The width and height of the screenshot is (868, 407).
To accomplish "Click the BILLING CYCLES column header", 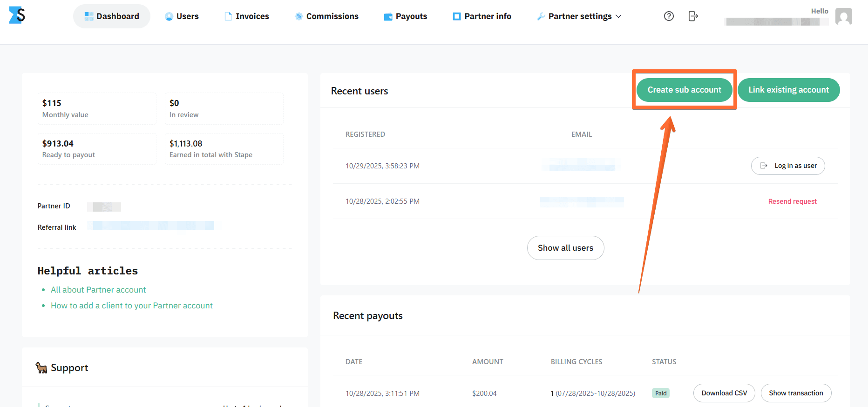I will (x=576, y=362).
